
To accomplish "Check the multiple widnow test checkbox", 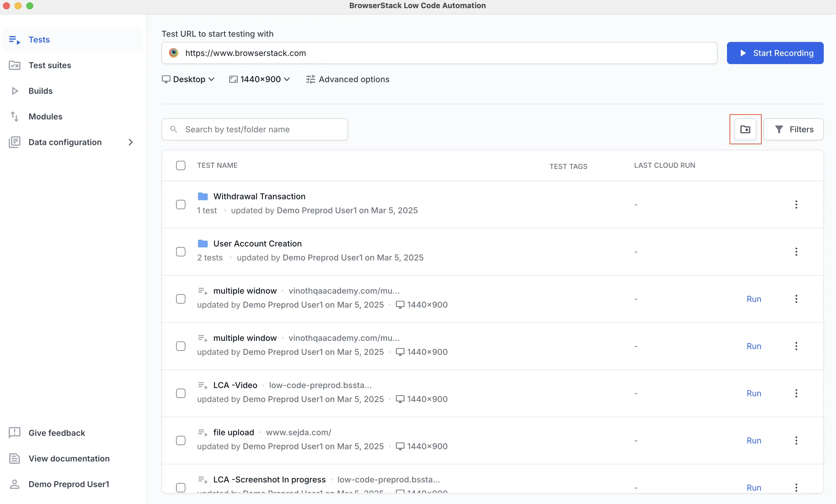I will (x=181, y=299).
